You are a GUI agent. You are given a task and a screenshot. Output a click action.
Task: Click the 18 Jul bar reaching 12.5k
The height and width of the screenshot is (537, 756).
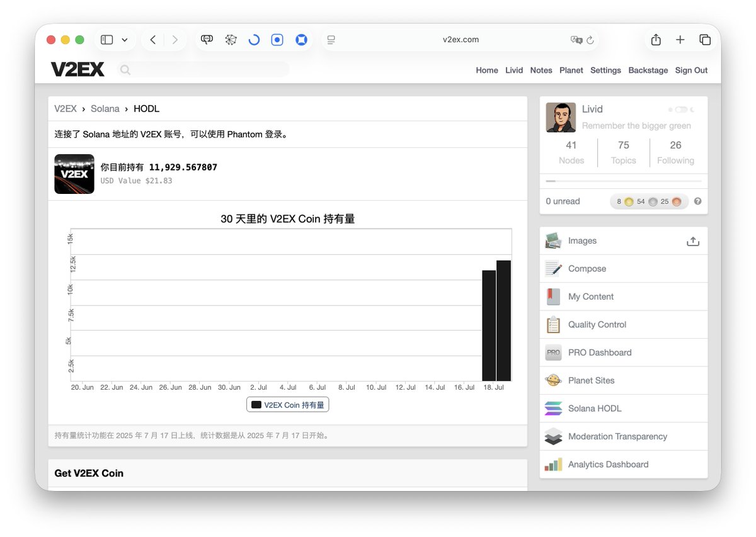click(x=503, y=320)
